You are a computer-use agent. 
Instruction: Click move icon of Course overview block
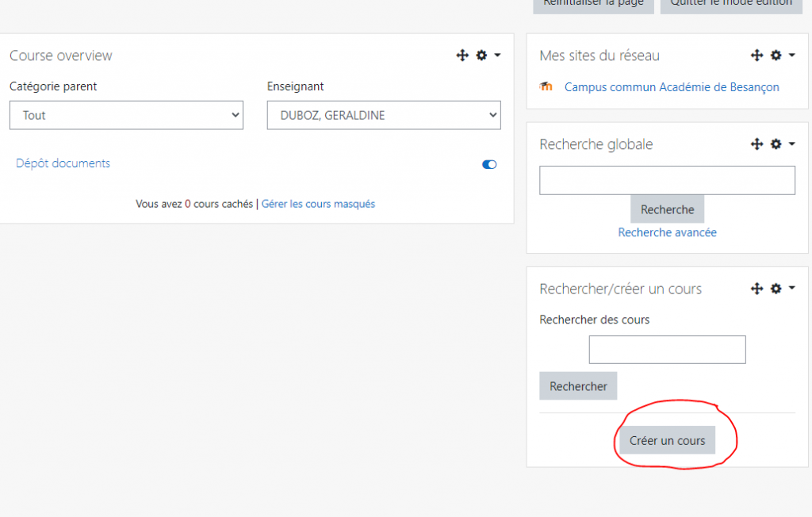[x=462, y=56]
